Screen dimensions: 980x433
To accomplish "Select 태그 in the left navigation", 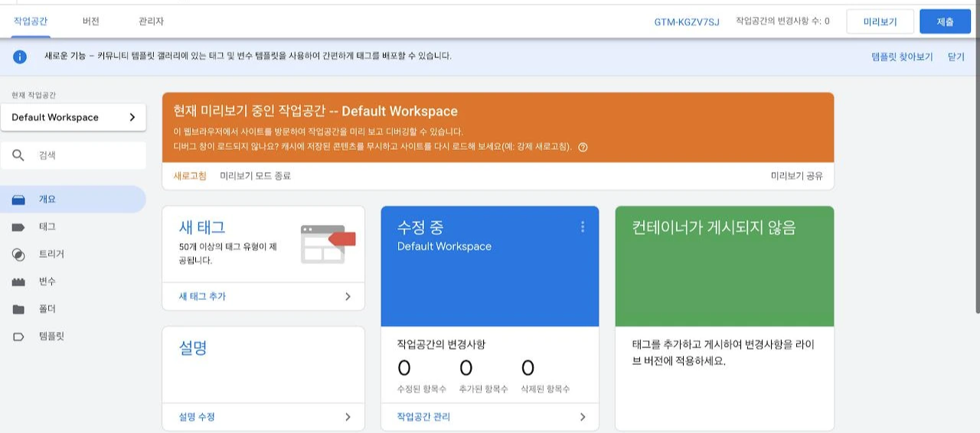I will 73,226.
